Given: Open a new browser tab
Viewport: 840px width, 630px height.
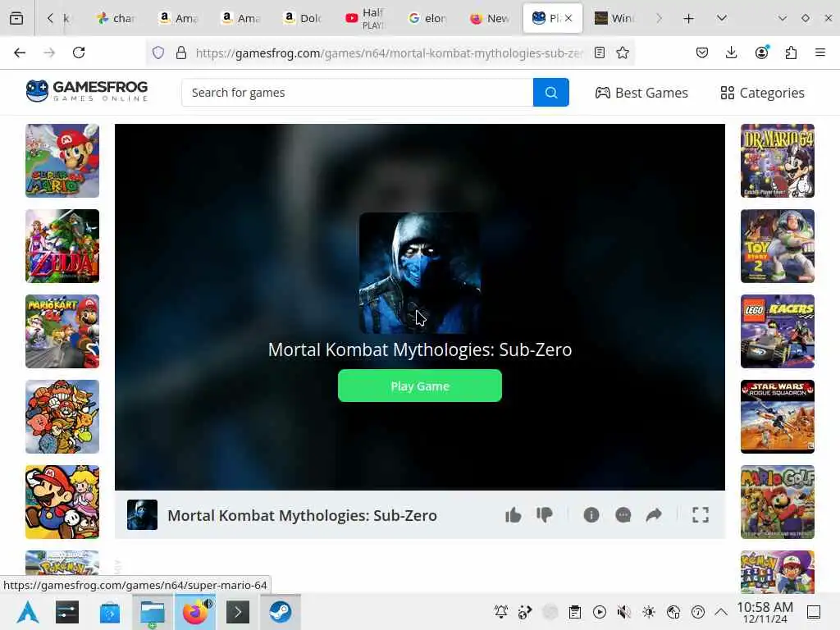Looking at the screenshot, I should (688, 18).
